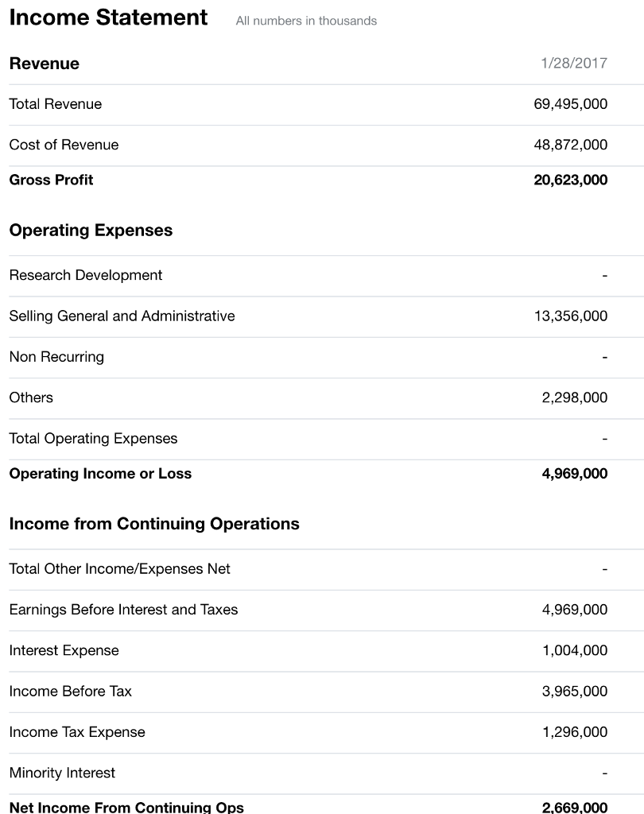644x814 pixels.
Task: Click the Total Operating Expenses label
Action: coord(93,439)
